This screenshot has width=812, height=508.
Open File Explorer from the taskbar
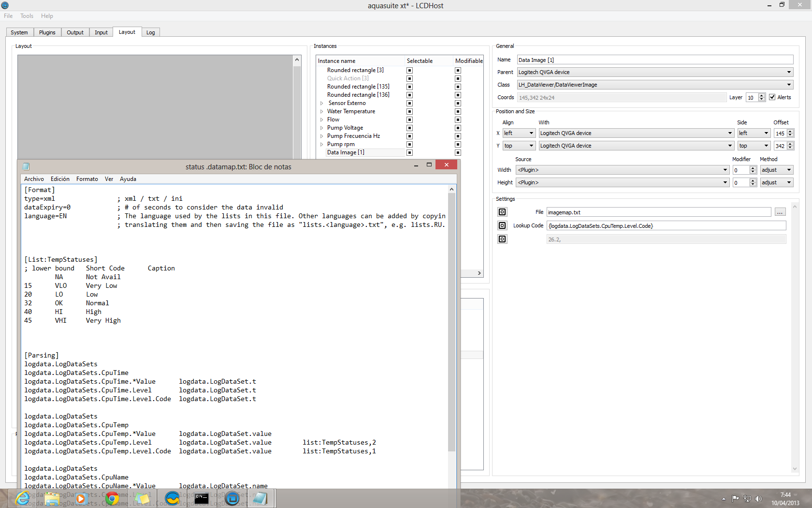[52, 498]
